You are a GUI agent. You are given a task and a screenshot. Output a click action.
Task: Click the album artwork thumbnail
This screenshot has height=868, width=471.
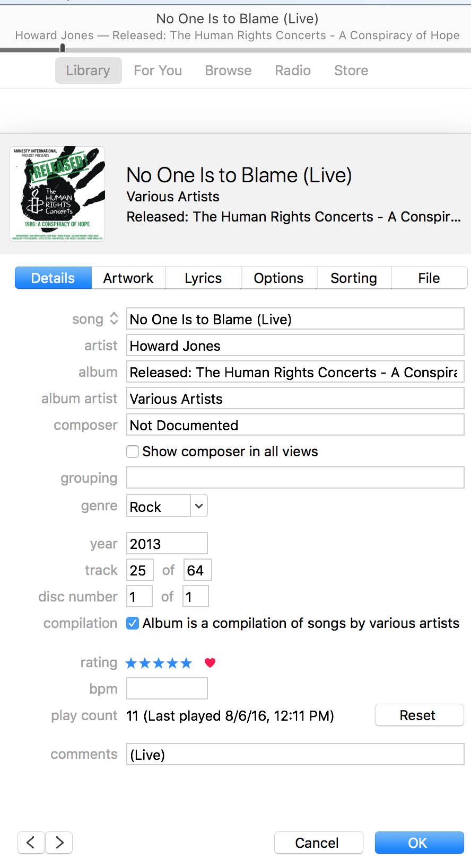click(57, 194)
